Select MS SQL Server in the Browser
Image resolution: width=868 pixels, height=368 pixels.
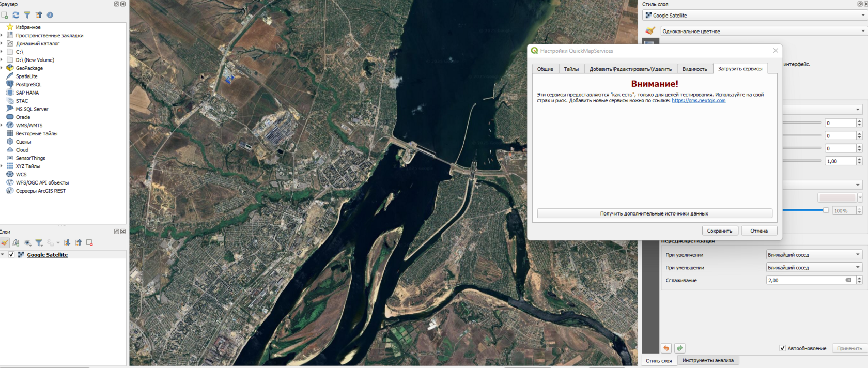[32, 109]
